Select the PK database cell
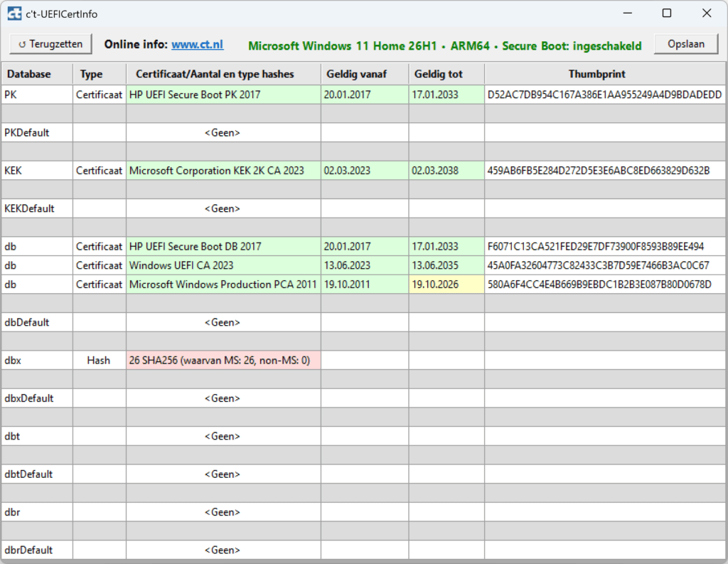This screenshot has width=728, height=564. [x=37, y=95]
